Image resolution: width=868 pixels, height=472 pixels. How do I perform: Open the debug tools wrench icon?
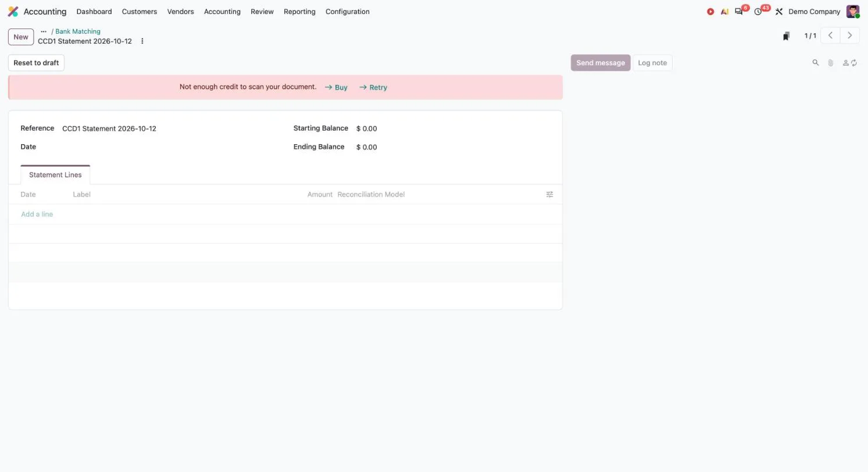pos(779,12)
